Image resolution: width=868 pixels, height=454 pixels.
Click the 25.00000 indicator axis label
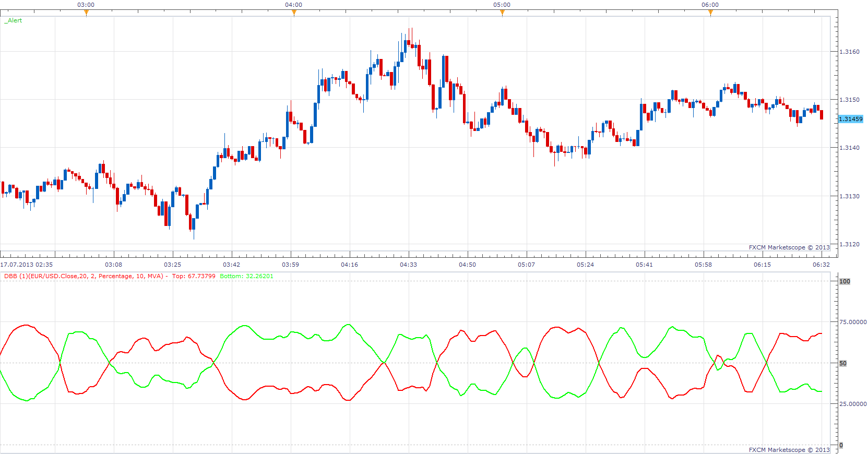[x=853, y=404]
